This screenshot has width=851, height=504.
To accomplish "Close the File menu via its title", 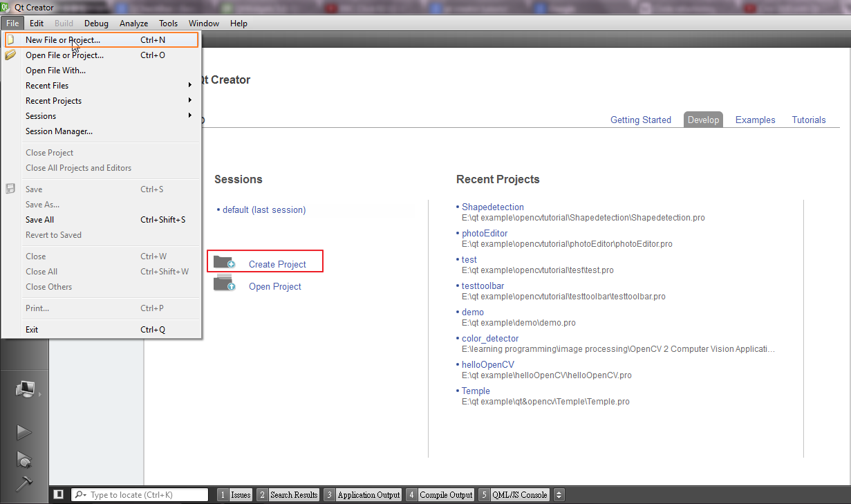I will coord(12,23).
